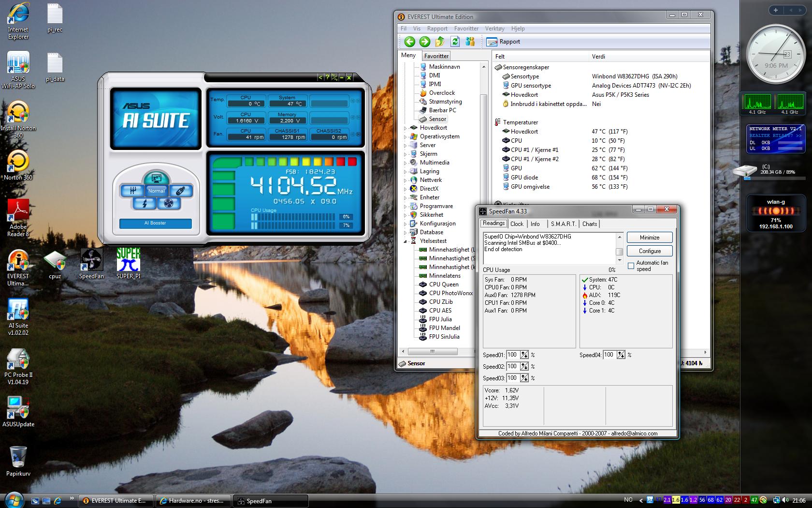Click Felt column header
The height and width of the screenshot is (508, 812).
point(540,57)
